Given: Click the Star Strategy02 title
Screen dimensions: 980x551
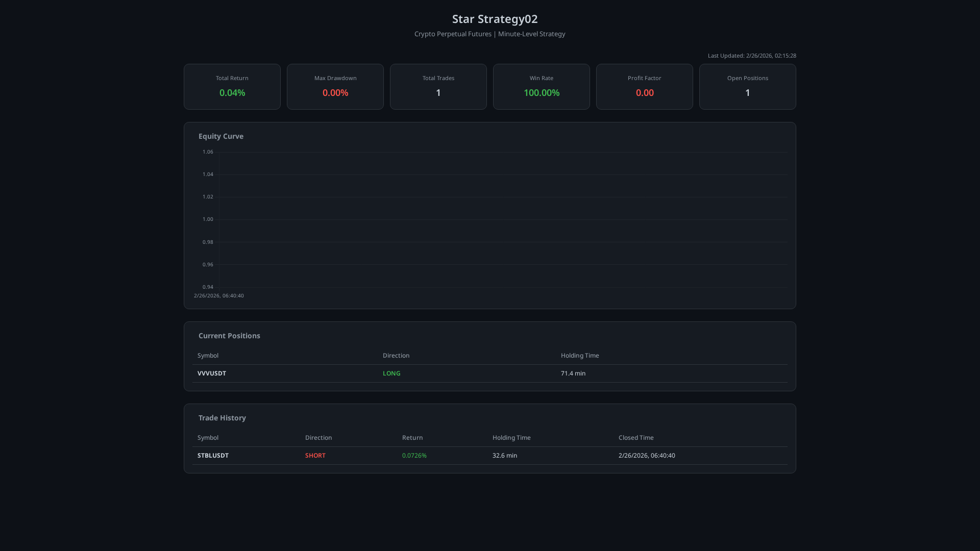Looking at the screenshot, I should tap(494, 19).
